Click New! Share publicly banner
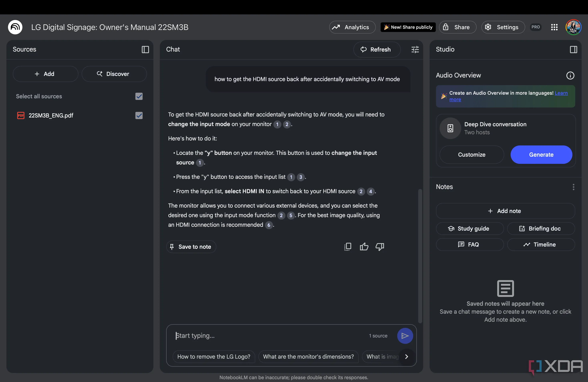 (408, 27)
